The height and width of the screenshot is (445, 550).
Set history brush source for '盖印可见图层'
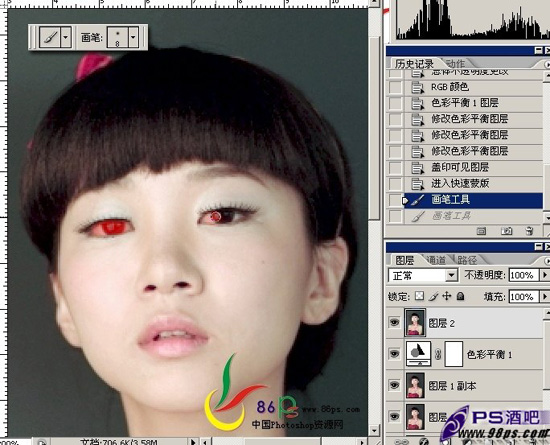tap(395, 167)
